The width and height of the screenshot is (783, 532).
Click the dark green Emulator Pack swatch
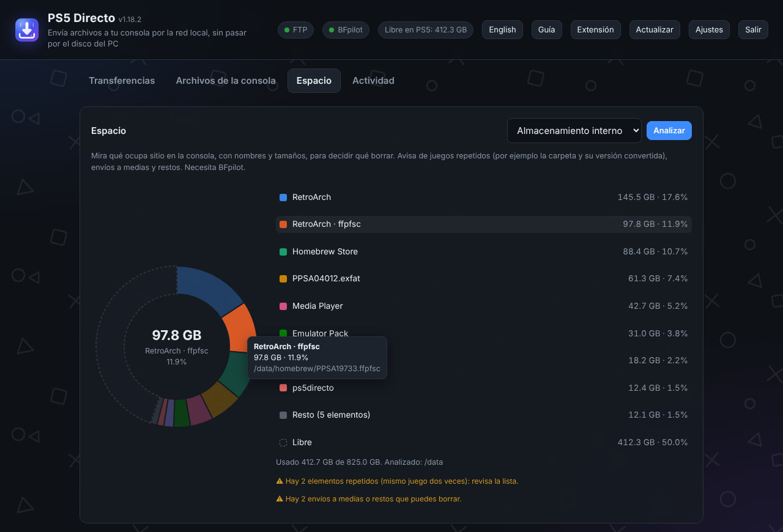tap(283, 333)
